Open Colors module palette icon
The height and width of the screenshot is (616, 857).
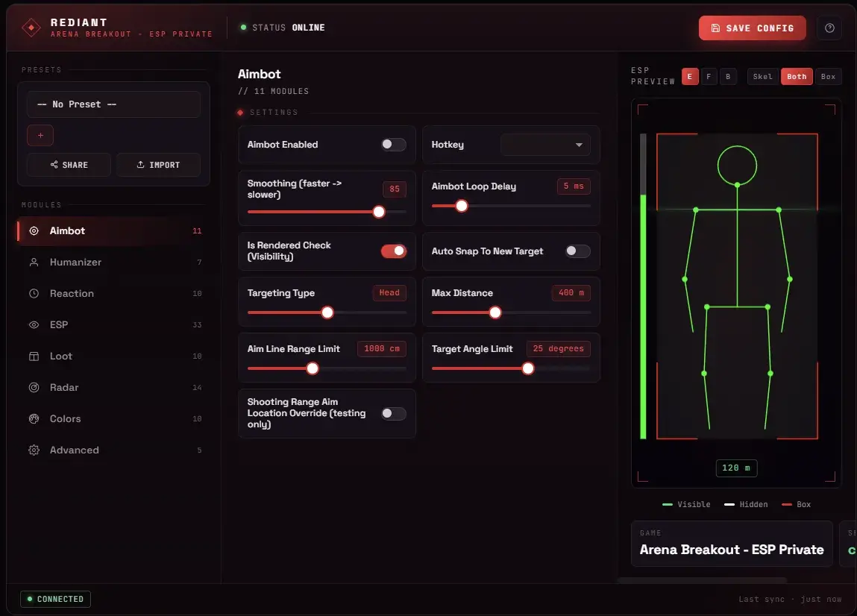pyautogui.click(x=34, y=418)
